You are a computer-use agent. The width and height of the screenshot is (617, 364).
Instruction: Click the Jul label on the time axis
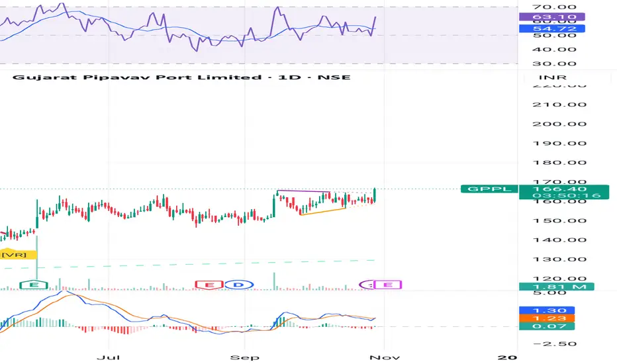click(x=108, y=357)
